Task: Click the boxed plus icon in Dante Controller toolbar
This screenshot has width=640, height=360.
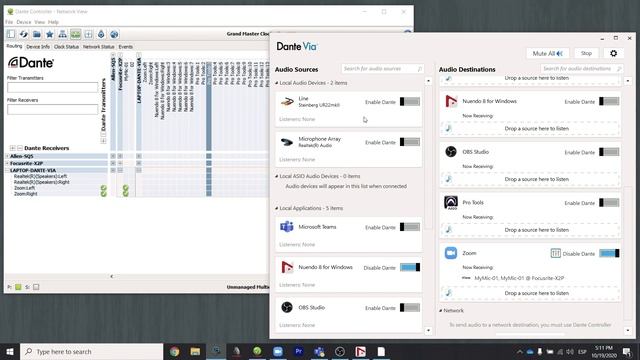Action: point(88,34)
